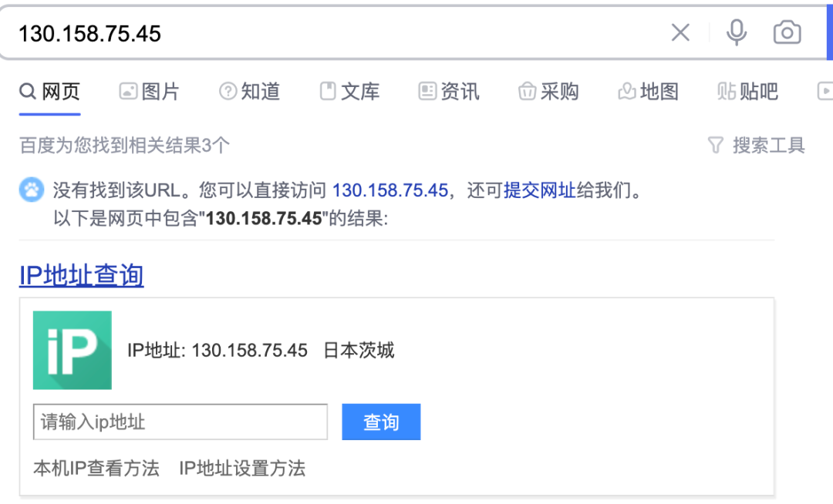Screen dimensions: 833x504
Task: Open the IP地址设置方法 link
Action: 242,468
